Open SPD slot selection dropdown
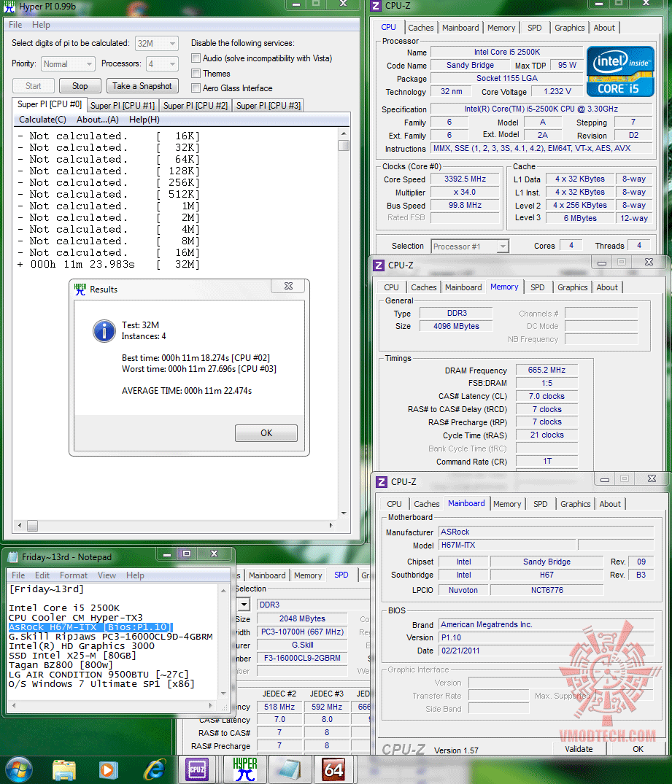 click(243, 605)
